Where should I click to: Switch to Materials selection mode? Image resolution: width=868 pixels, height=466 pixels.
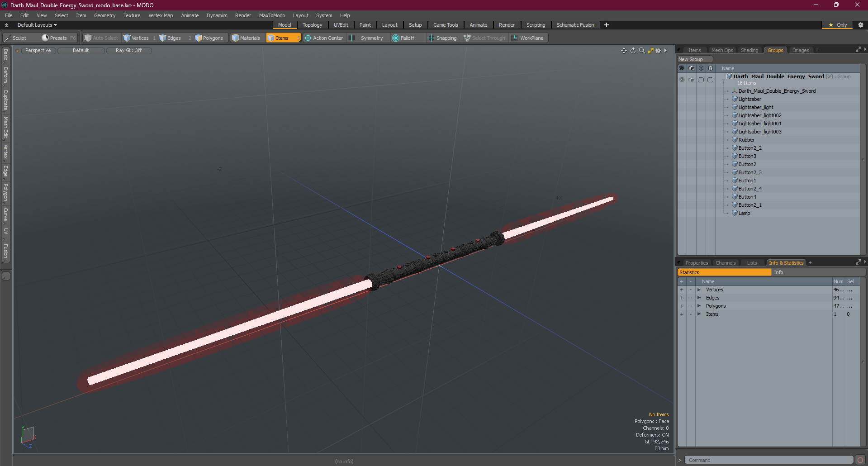click(x=247, y=38)
